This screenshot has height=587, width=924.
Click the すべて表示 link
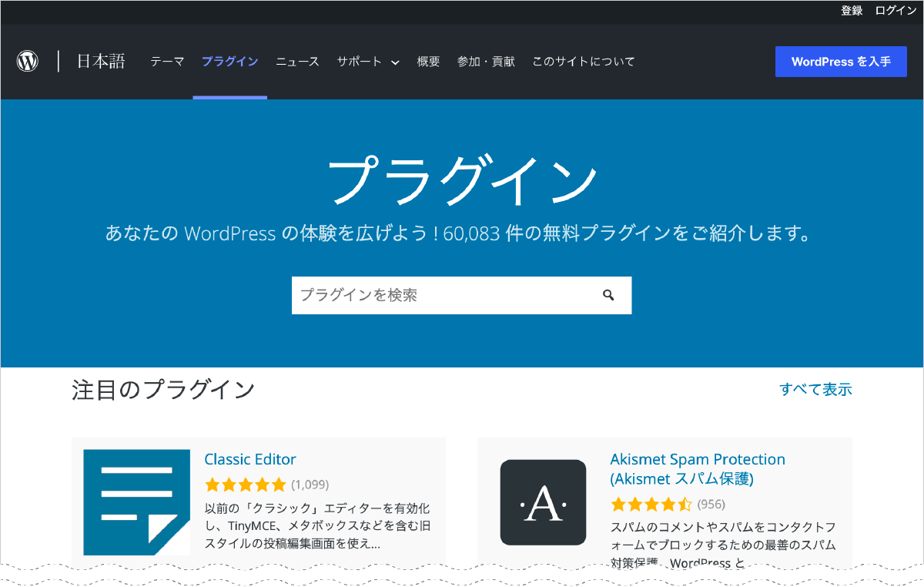[x=815, y=389]
